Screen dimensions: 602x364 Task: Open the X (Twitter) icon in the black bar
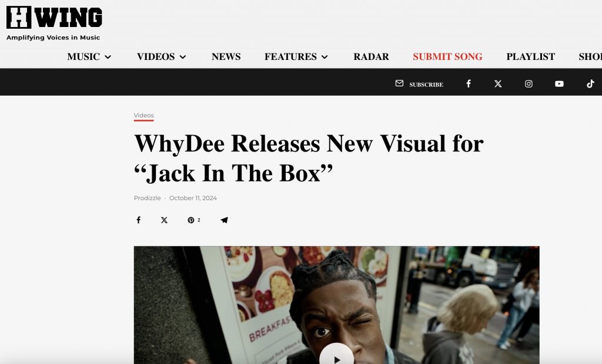[498, 83]
